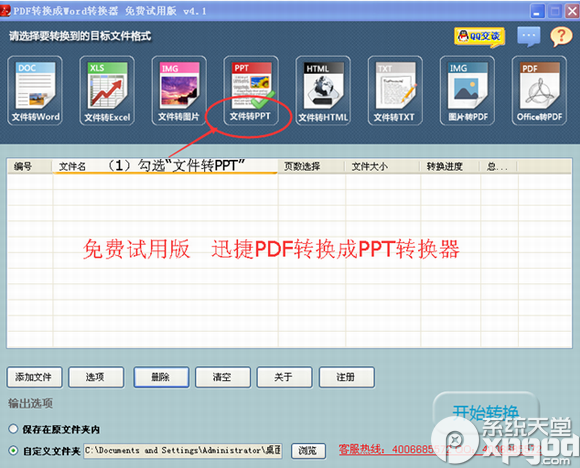The image size is (580, 468).
Task: Select 保存在原文件夹内 radio option
Action: [x=13, y=429]
